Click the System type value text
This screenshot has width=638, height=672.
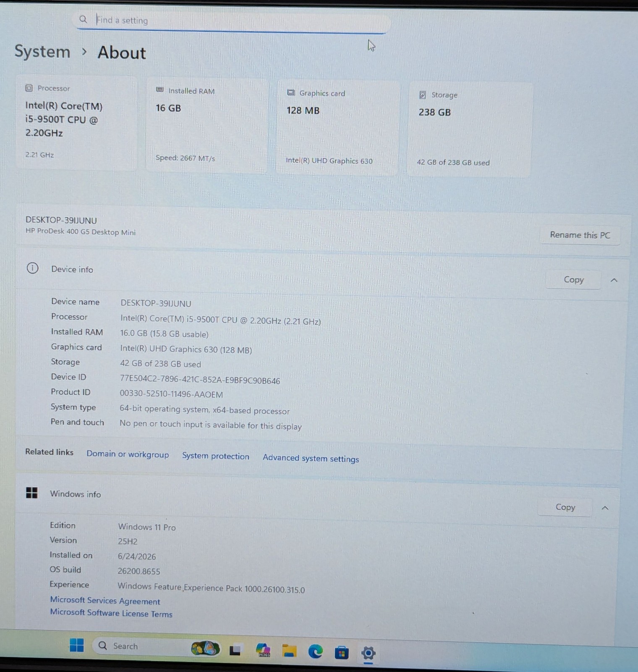[x=204, y=409]
